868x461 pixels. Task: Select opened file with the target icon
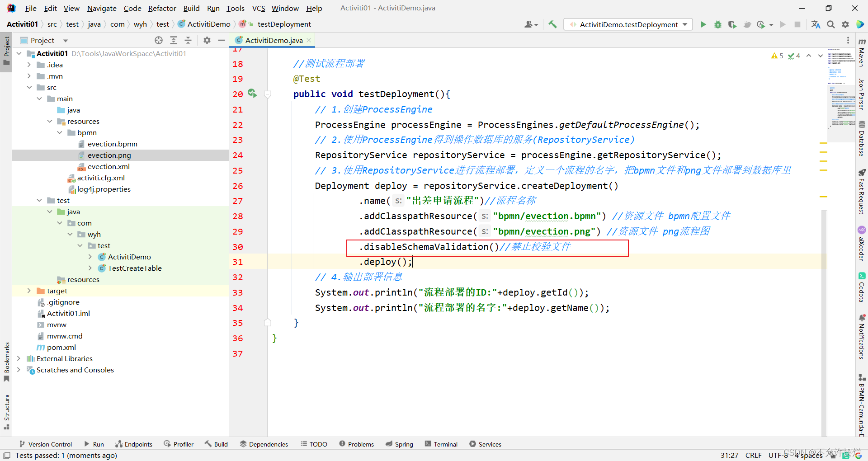click(x=159, y=40)
